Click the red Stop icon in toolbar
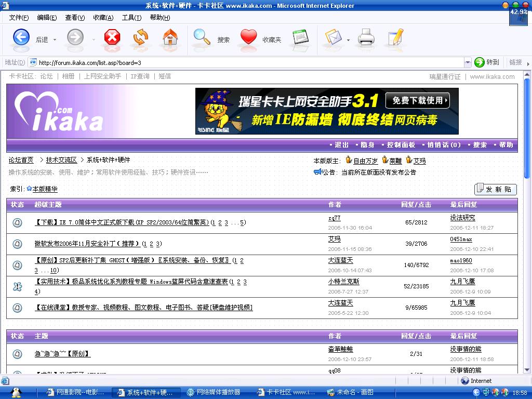The image size is (532, 399). (112, 37)
